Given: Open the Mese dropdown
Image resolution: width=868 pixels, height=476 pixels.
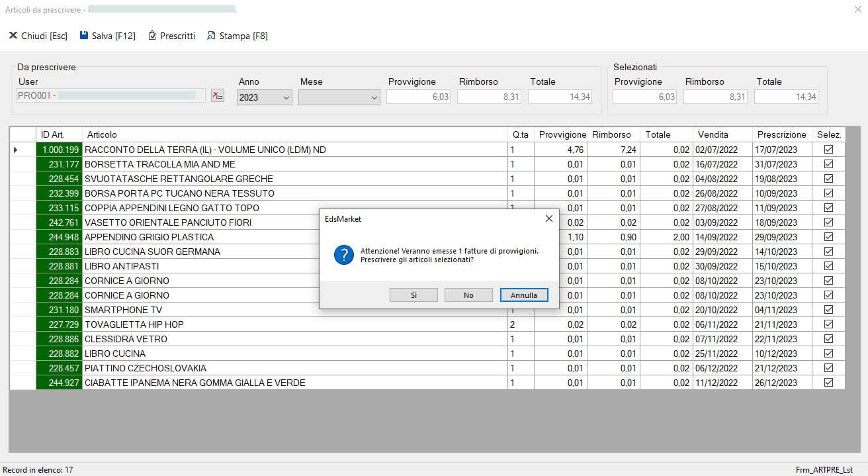Looking at the screenshot, I should (339, 97).
